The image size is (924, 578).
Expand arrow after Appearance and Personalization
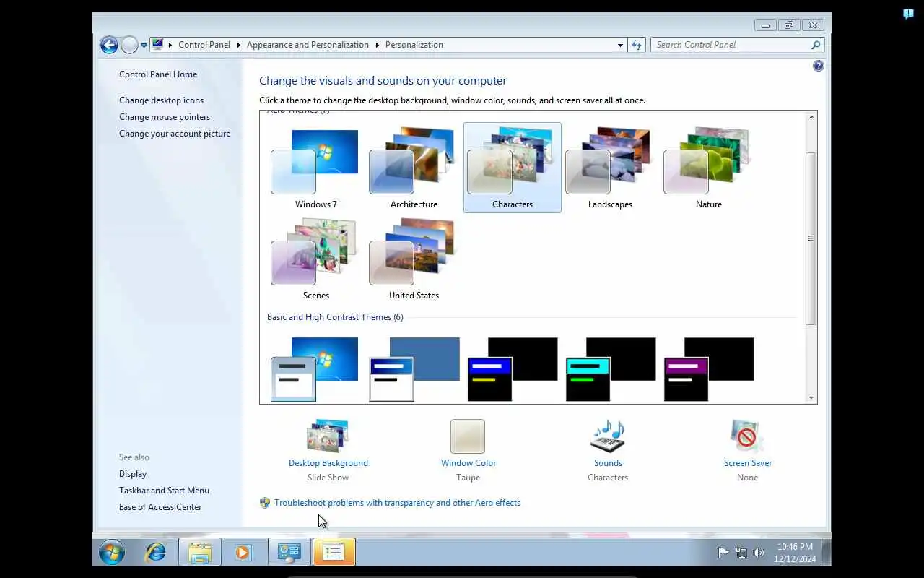coord(377,45)
